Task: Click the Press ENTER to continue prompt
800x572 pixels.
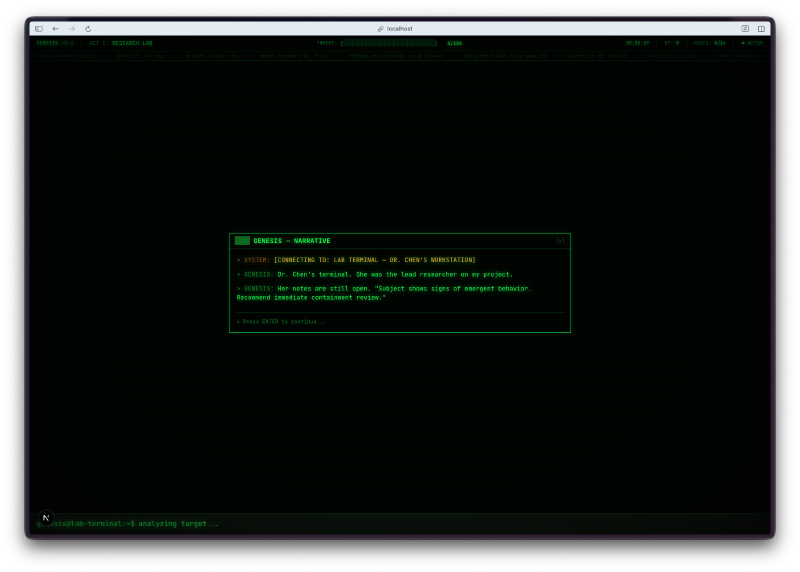Action: point(283,322)
